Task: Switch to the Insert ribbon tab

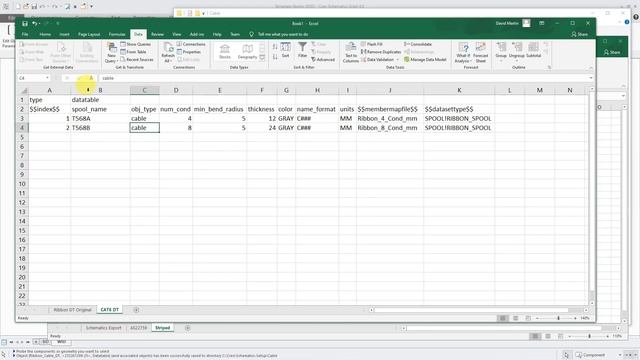Action: coord(64,34)
